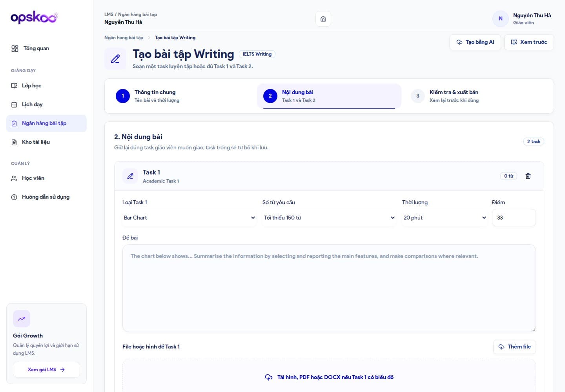Screen dimensions: 565x392
Task: Open the Số từ yêu cầu dropdown
Action: 330,218
